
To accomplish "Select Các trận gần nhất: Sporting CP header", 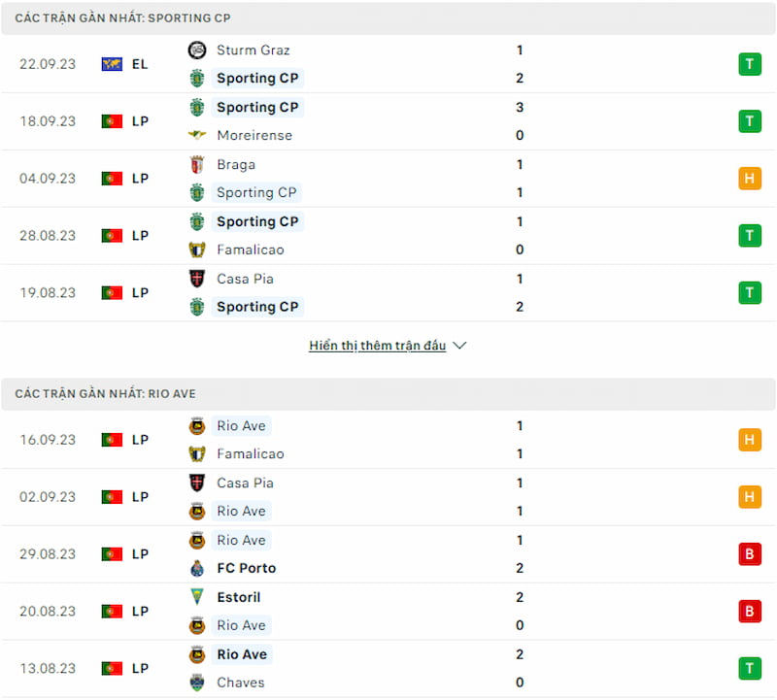I will click(x=388, y=18).
